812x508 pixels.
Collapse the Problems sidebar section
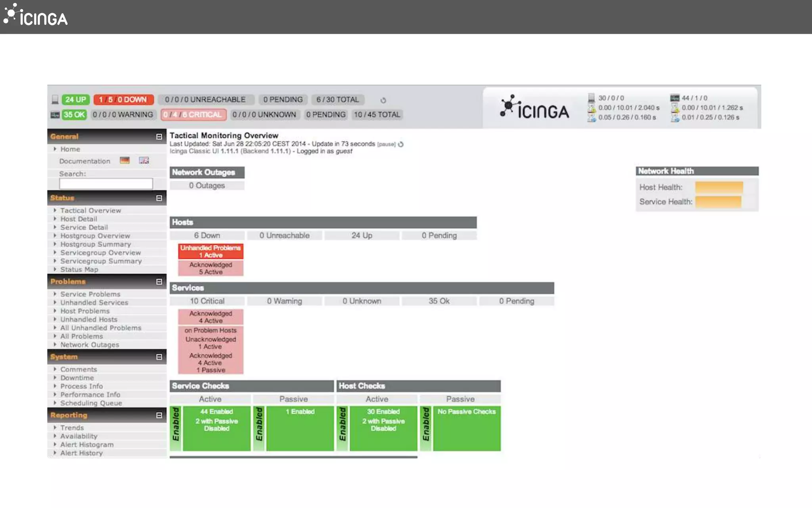[159, 281]
